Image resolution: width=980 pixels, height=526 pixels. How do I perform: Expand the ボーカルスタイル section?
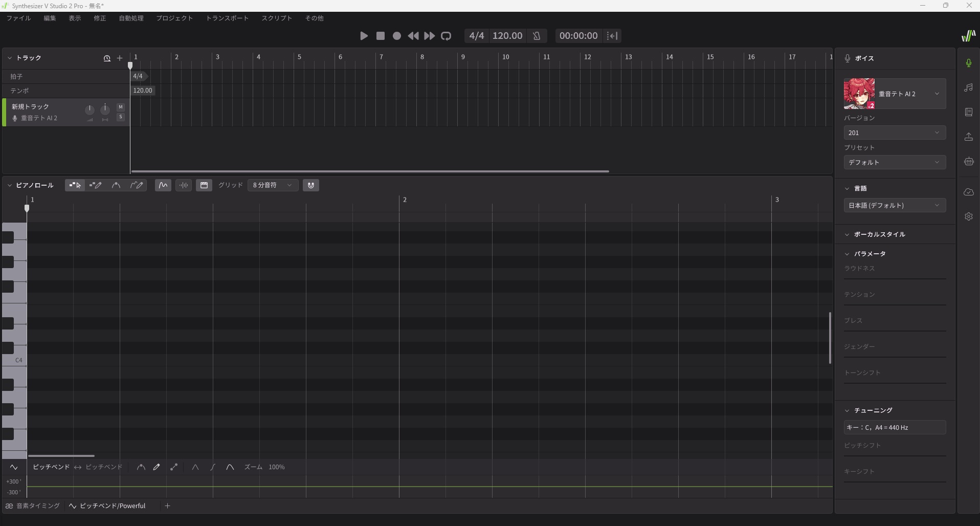(879, 234)
